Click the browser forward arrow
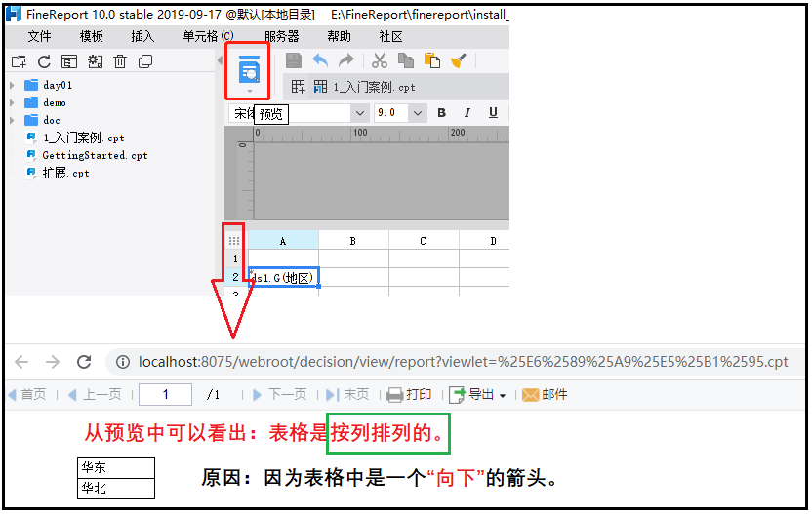The width and height of the screenshot is (812, 514). [x=53, y=362]
